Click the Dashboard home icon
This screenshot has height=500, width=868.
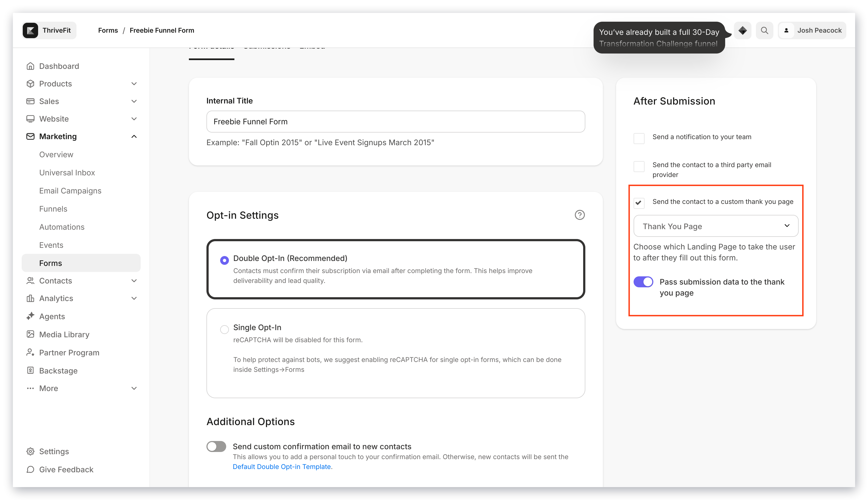coord(30,66)
